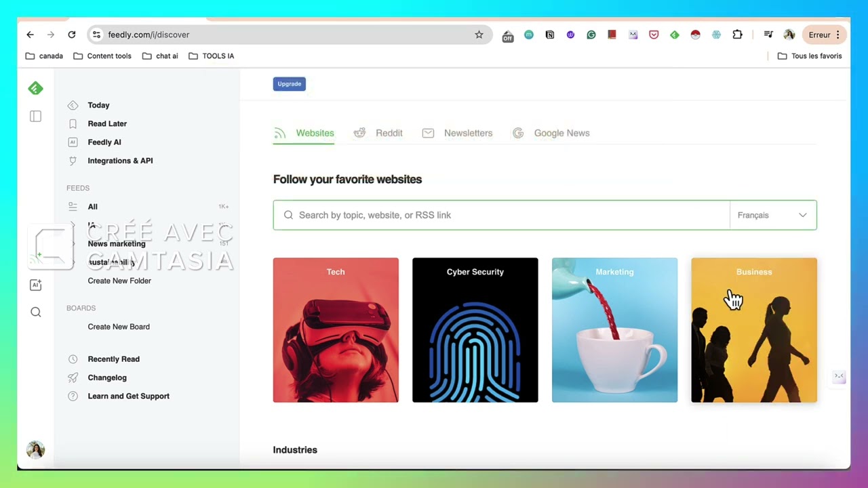Open the Marketing topic card
This screenshot has width=868, height=488.
[614, 330]
